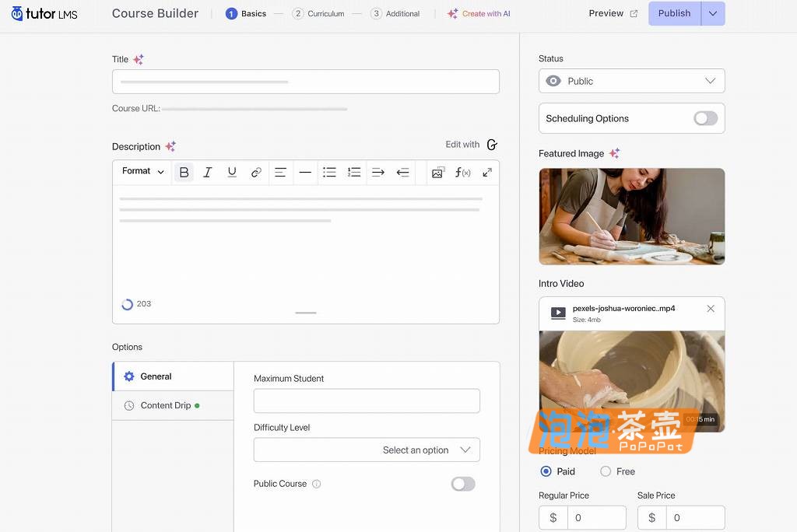Open the Status dropdown showing Public

coord(631,80)
